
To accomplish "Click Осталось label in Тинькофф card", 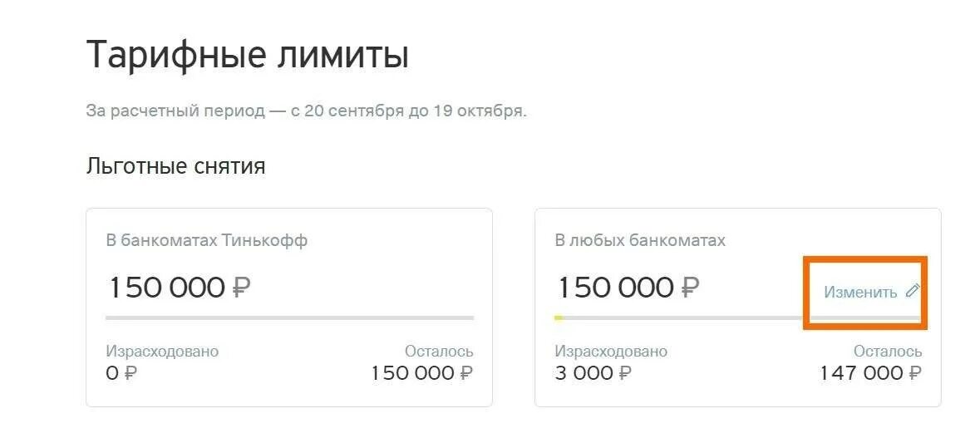I will click(x=439, y=352).
